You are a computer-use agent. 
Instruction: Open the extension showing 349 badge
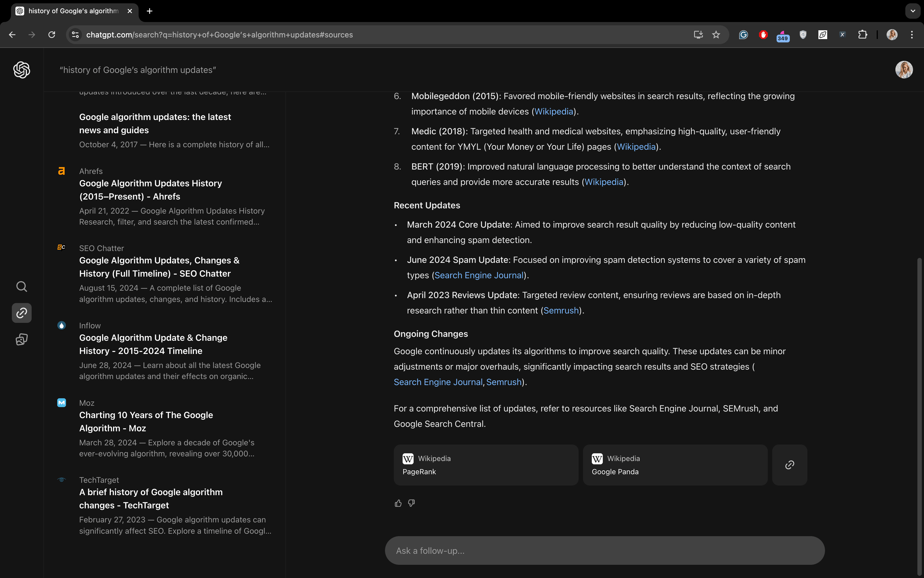click(783, 36)
